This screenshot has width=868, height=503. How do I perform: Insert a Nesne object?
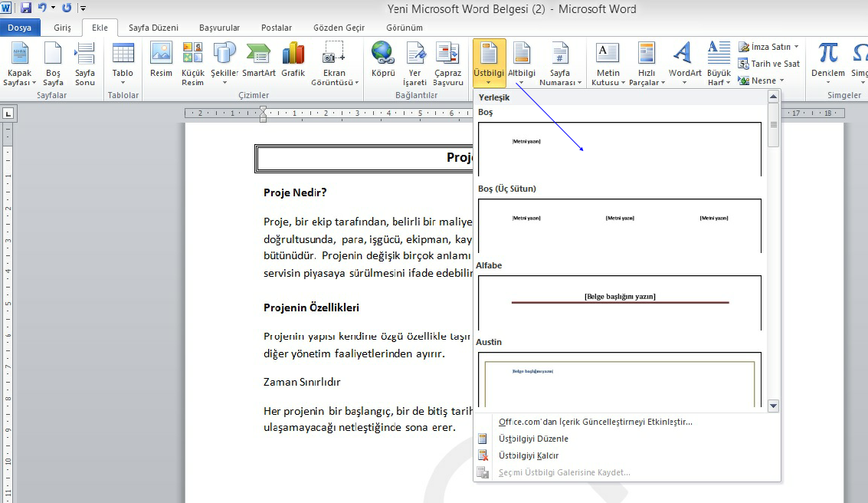[x=762, y=81]
